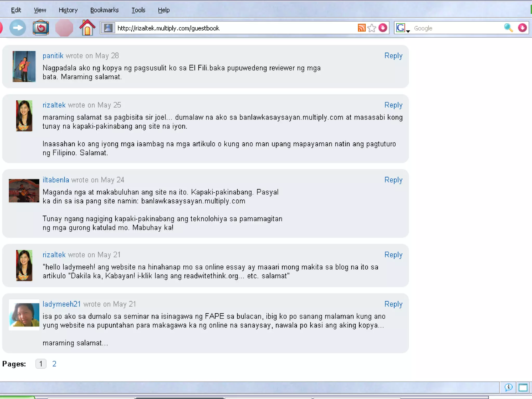This screenshot has height=399, width=532.
Task: Open the Tools menu
Action: (138, 10)
